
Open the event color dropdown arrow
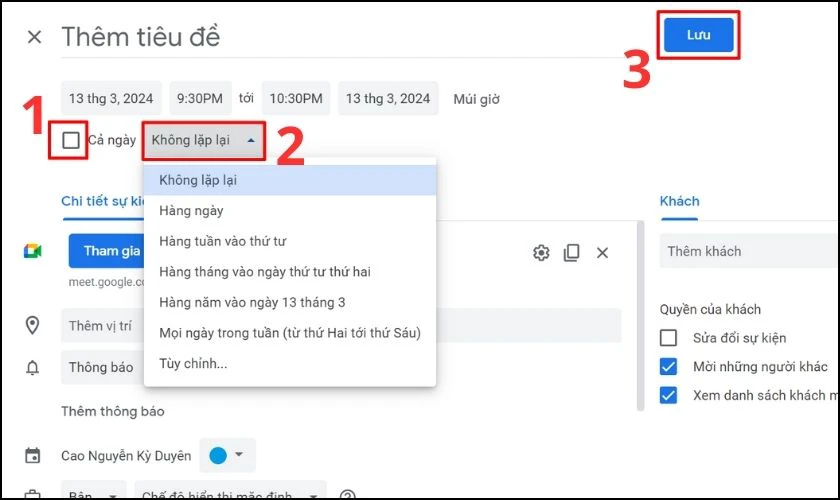239,454
